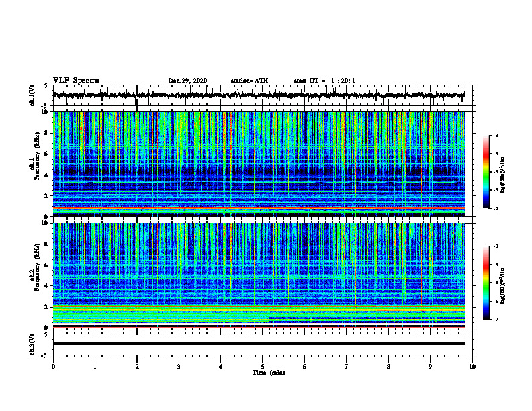Click the "8" kHz tick of ch.1 spectrogram
Screen dimensions: 532x411
point(47,133)
